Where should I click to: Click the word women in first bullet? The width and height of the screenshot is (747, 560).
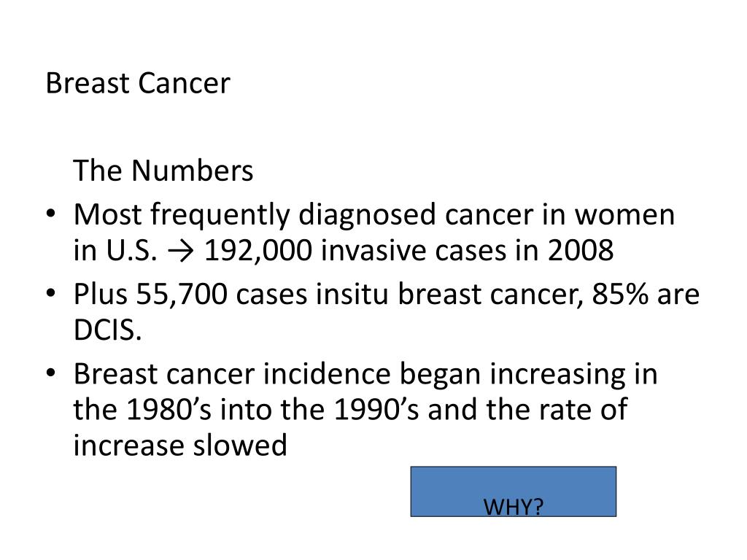[x=624, y=215]
